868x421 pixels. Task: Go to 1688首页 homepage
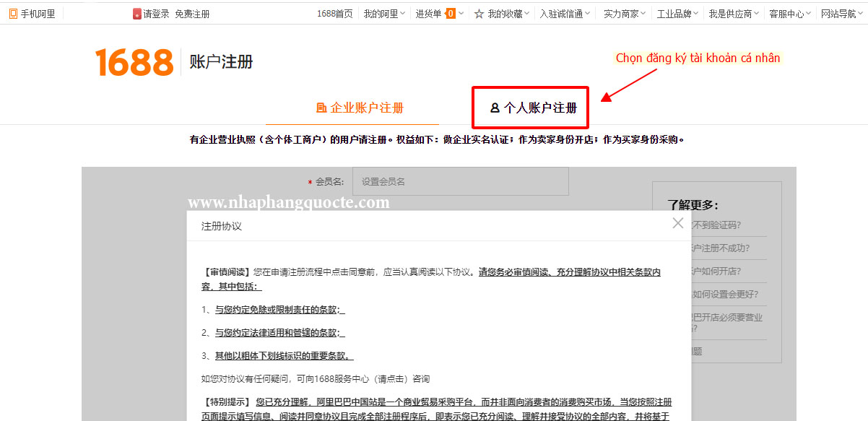(x=335, y=13)
